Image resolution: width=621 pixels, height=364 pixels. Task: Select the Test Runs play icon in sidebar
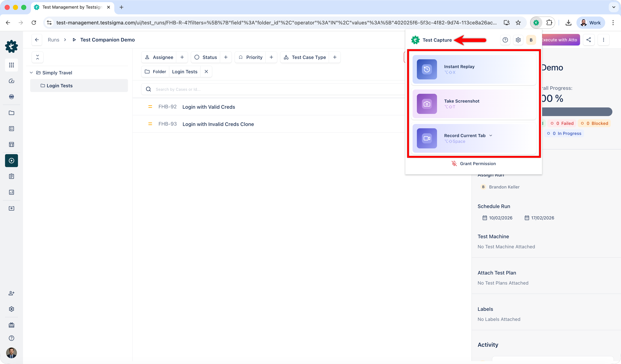(x=11, y=160)
